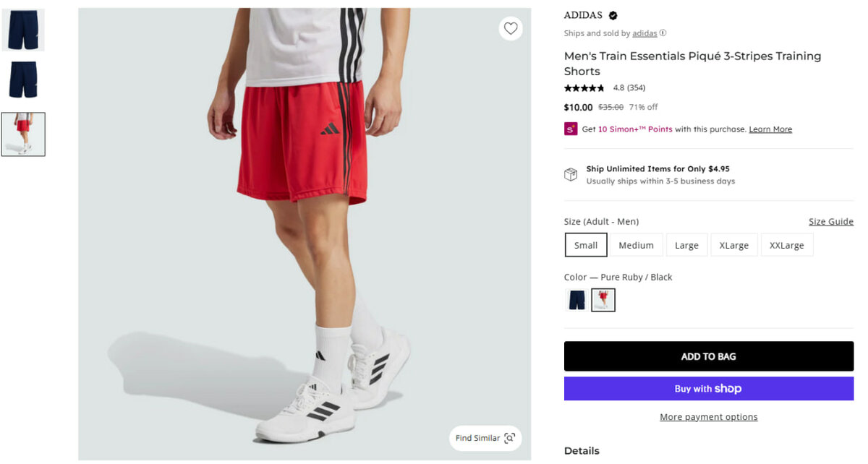Click the shipping box icon
Image resolution: width=868 pixels, height=464 pixels.
pyautogui.click(x=571, y=175)
